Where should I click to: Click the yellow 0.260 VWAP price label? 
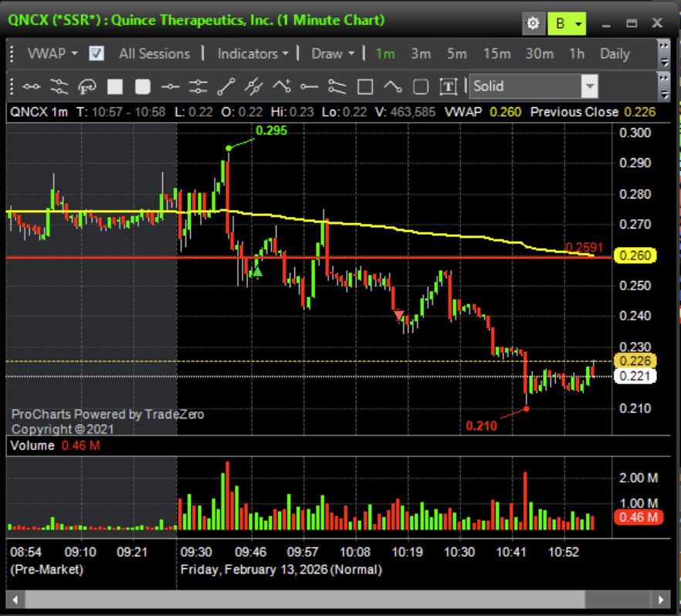tap(635, 256)
